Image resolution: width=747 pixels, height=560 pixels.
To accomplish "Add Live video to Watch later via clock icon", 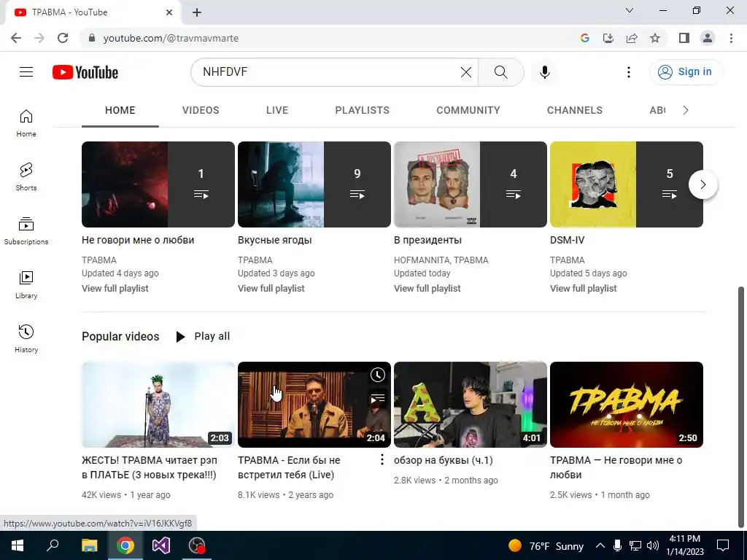I will (378, 375).
